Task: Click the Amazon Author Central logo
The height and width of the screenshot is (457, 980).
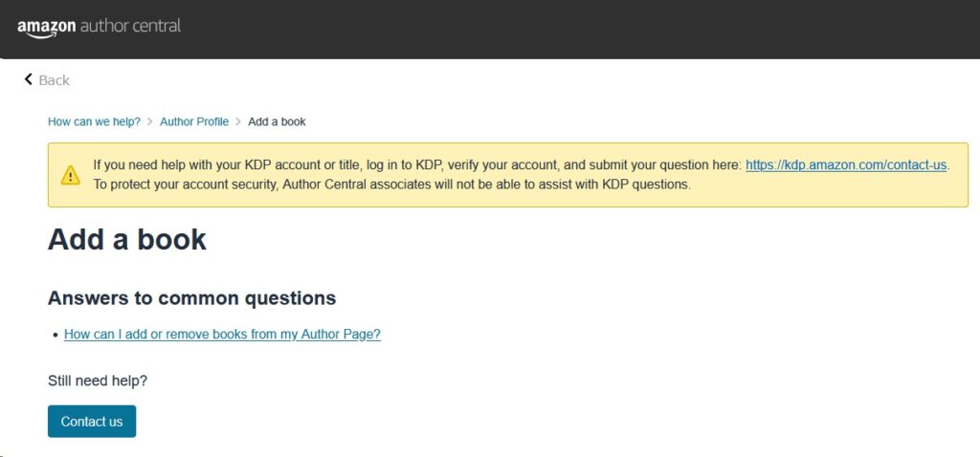Action: (100, 28)
